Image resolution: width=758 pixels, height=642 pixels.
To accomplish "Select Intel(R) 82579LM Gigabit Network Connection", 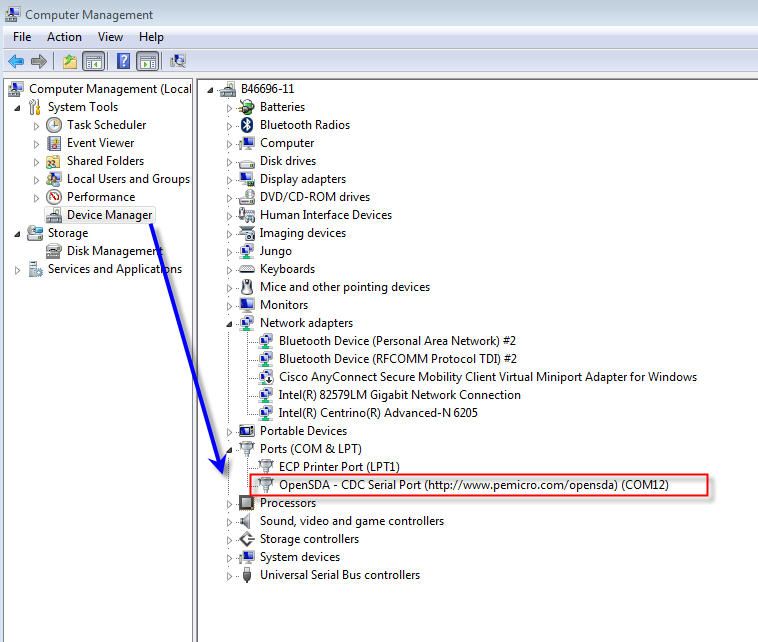I will [x=399, y=394].
